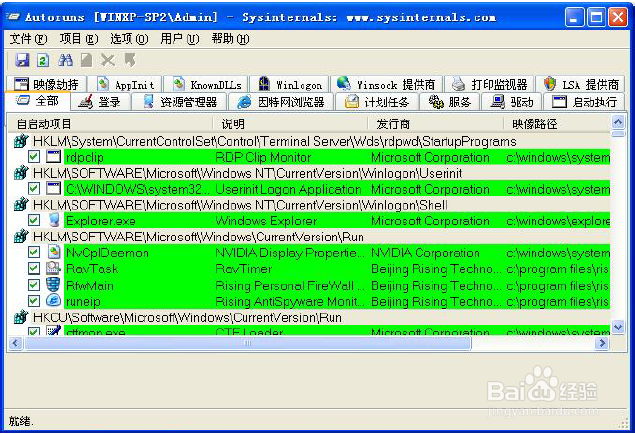Disable the RfwMain startup entry
The width and height of the screenshot is (635, 434).
coord(34,285)
